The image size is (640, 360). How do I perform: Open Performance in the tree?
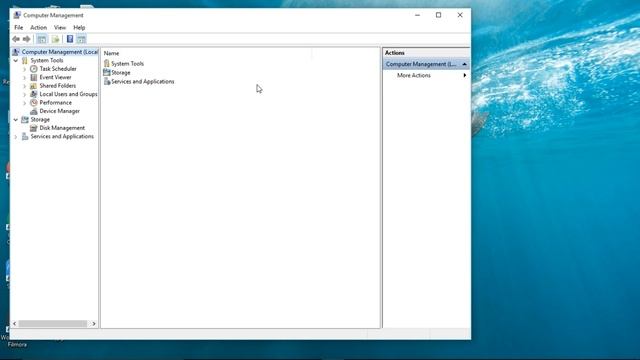coord(56,103)
